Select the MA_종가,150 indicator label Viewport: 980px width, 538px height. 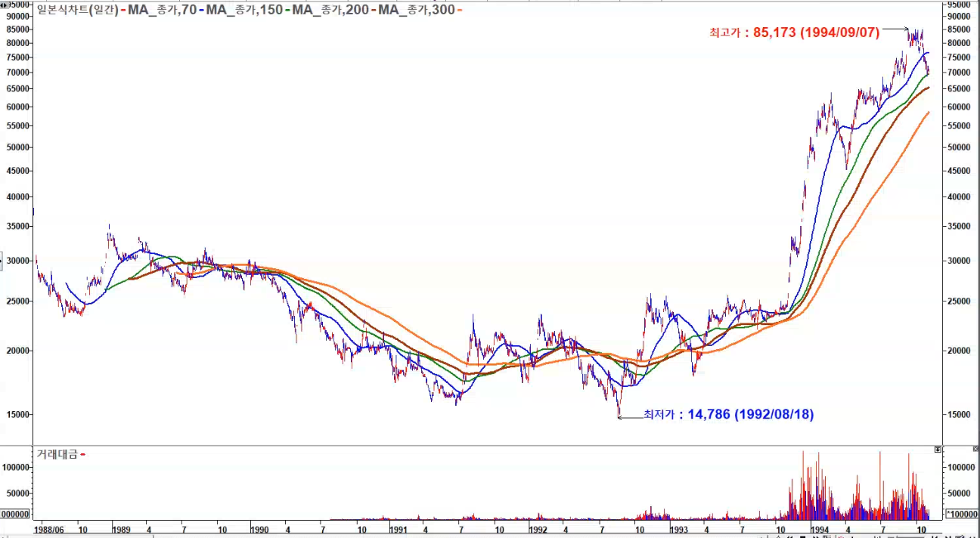246,10
